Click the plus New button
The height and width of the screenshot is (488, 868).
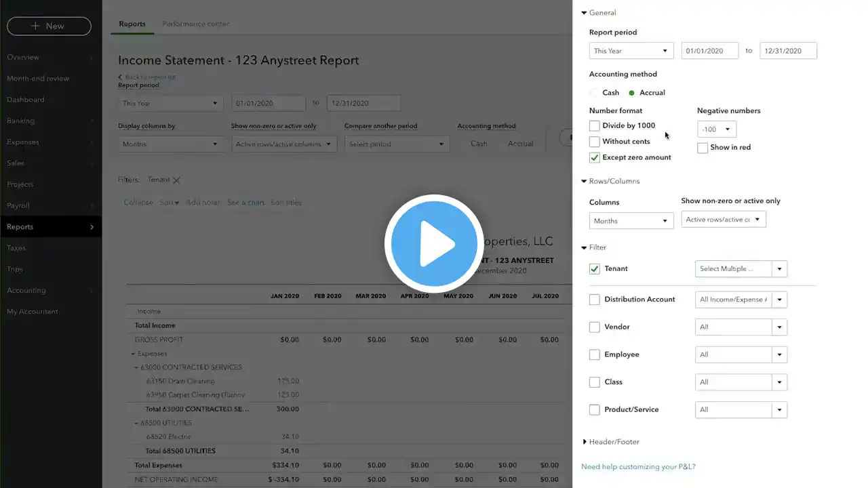49,26
